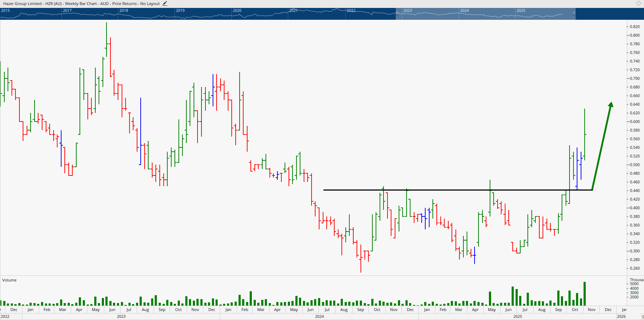This screenshot has height=320, width=644.
Task: Click the pencil edit icon beside the chart title
Action: (165, 4)
